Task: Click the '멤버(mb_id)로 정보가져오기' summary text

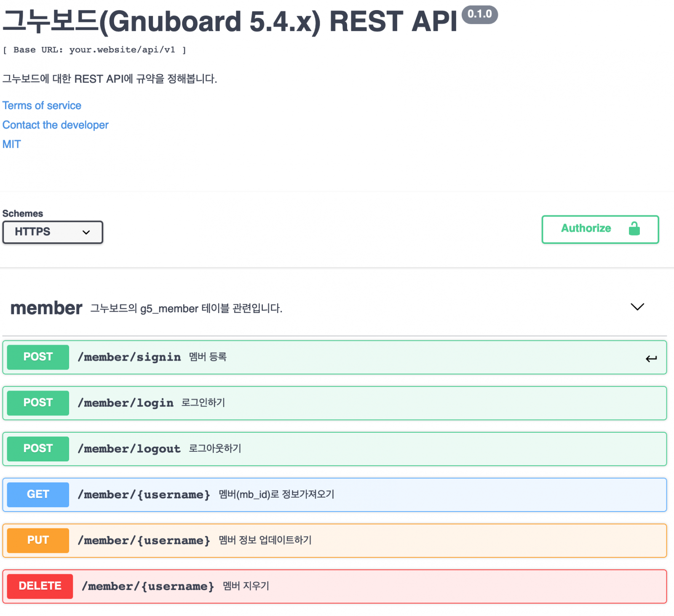Action: tap(276, 494)
